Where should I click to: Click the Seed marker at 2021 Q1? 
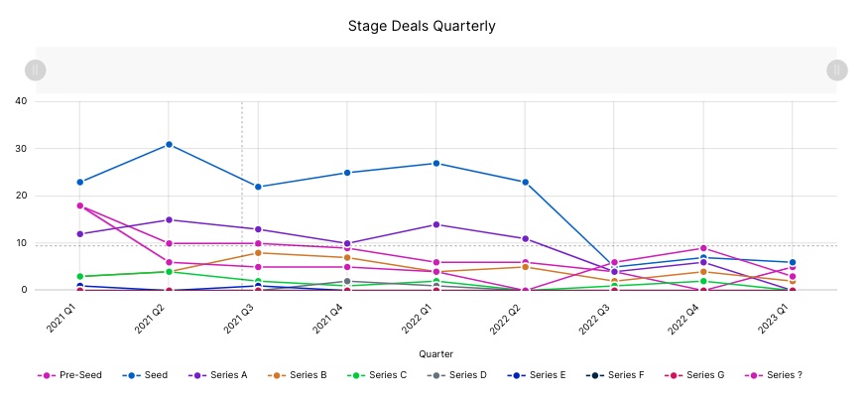79,182
